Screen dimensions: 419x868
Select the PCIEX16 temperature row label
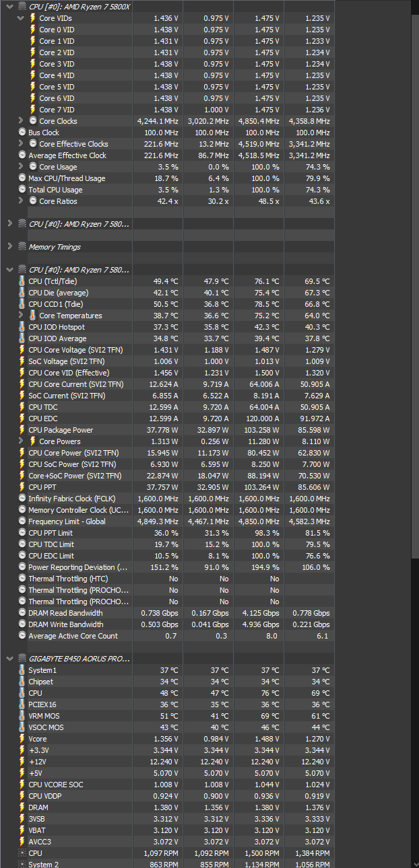pyautogui.click(x=43, y=704)
